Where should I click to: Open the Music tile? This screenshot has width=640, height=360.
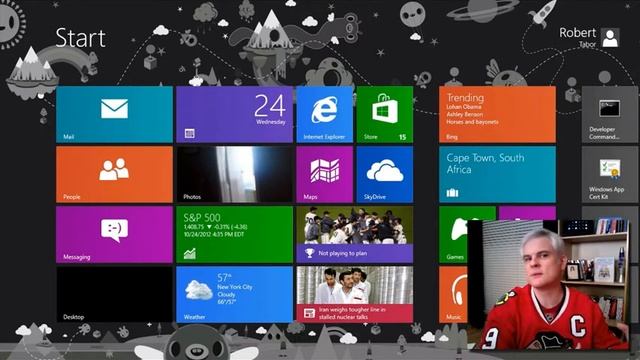pyautogui.click(x=453, y=295)
